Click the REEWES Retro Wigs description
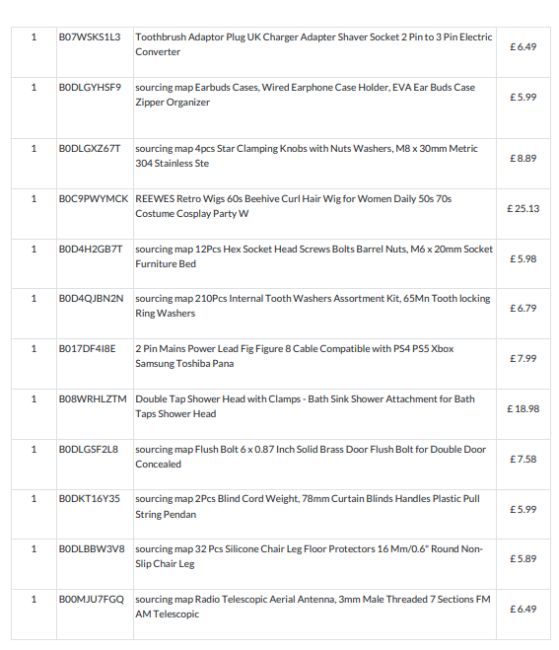 coord(293,206)
